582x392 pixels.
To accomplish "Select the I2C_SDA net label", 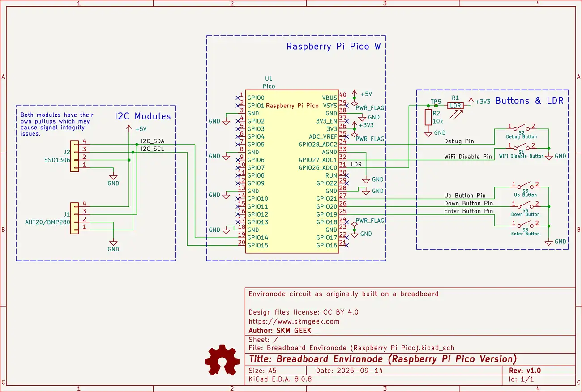I will tap(152, 141).
